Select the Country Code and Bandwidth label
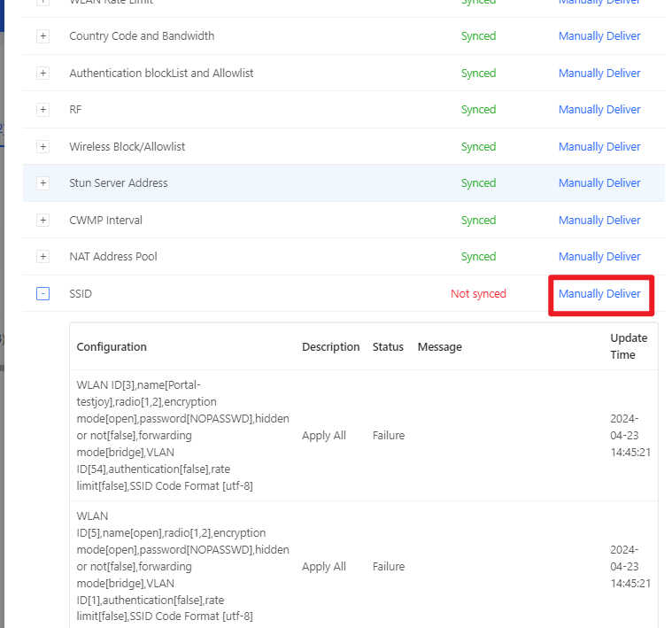The image size is (672, 628). 142,36
